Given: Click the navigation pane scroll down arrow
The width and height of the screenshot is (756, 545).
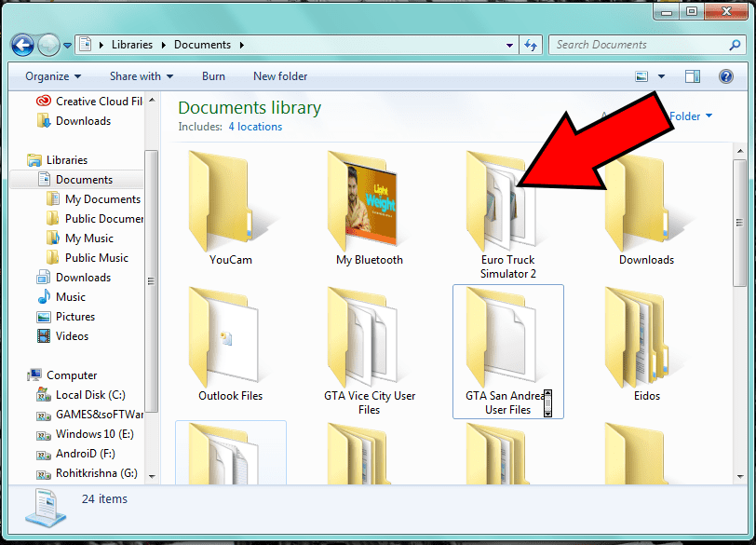Looking at the screenshot, I should [x=152, y=476].
